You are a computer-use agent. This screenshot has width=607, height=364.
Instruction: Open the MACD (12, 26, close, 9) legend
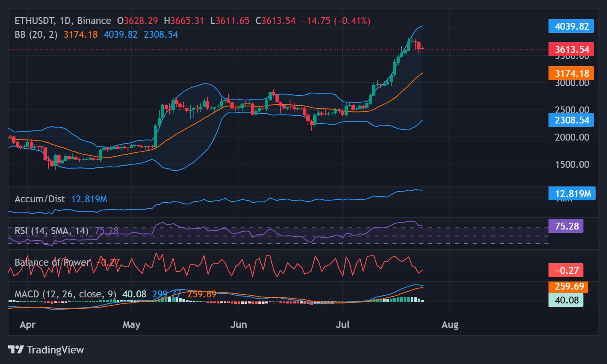[65, 294]
